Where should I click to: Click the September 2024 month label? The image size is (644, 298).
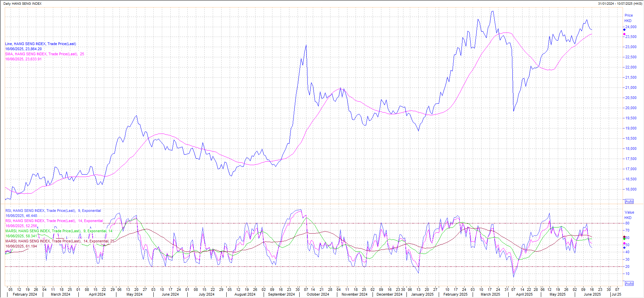(x=281, y=294)
